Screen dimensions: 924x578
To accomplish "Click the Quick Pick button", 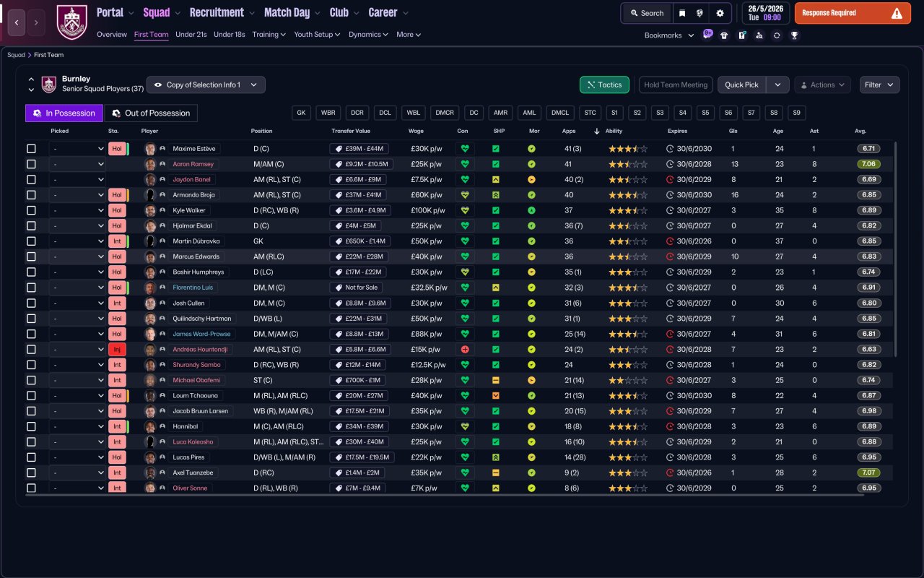I will coord(741,85).
